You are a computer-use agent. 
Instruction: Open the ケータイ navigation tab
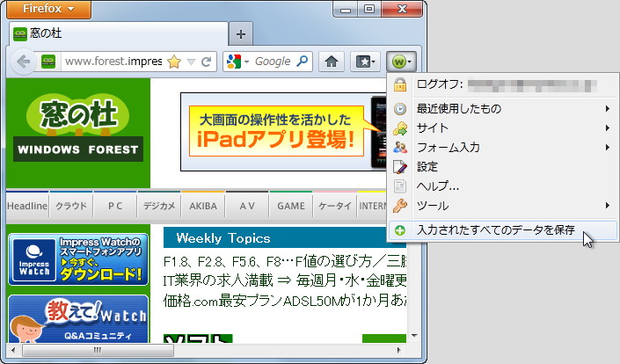pos(334,206)
